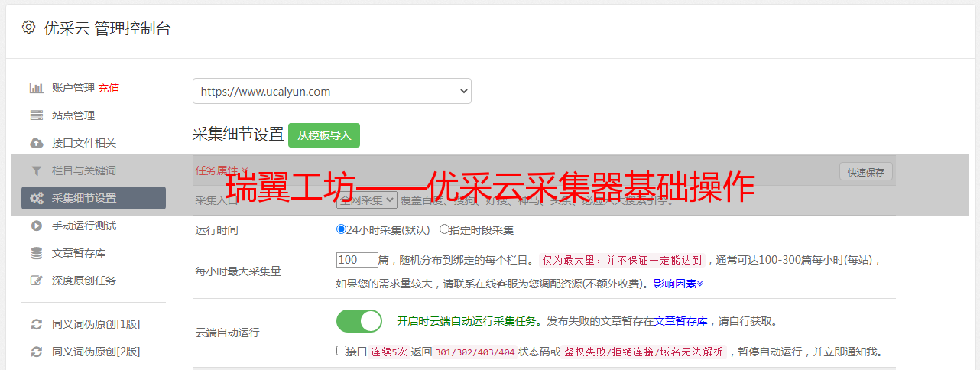Click the gear icon beside 优采云 管理控制台

click(x=28, y=28)
